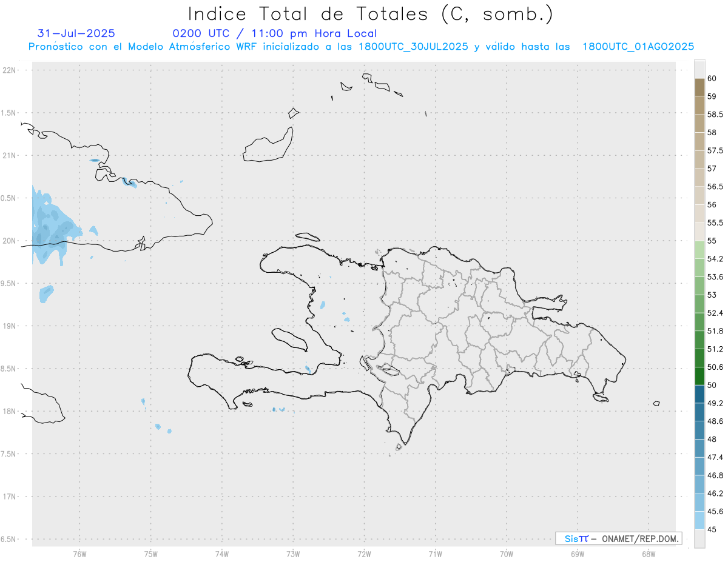Click the legend value "46.8"
Viewport: 728px width, 562px height.
pos(715,475)
